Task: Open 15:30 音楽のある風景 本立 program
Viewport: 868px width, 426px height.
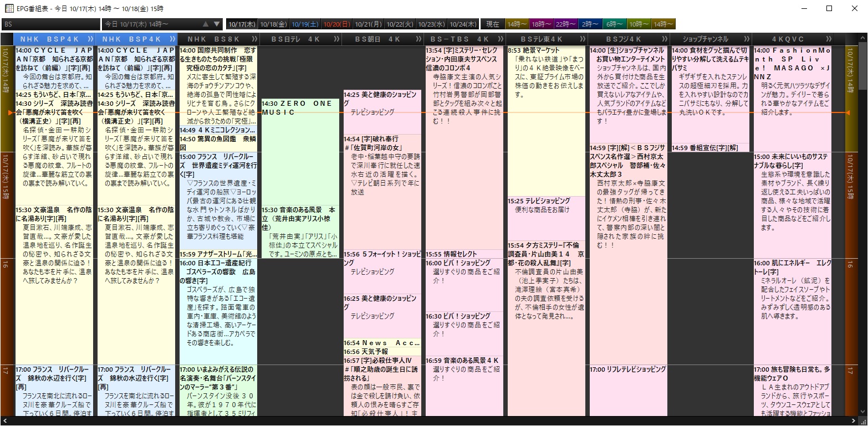Action: (300, 232)
